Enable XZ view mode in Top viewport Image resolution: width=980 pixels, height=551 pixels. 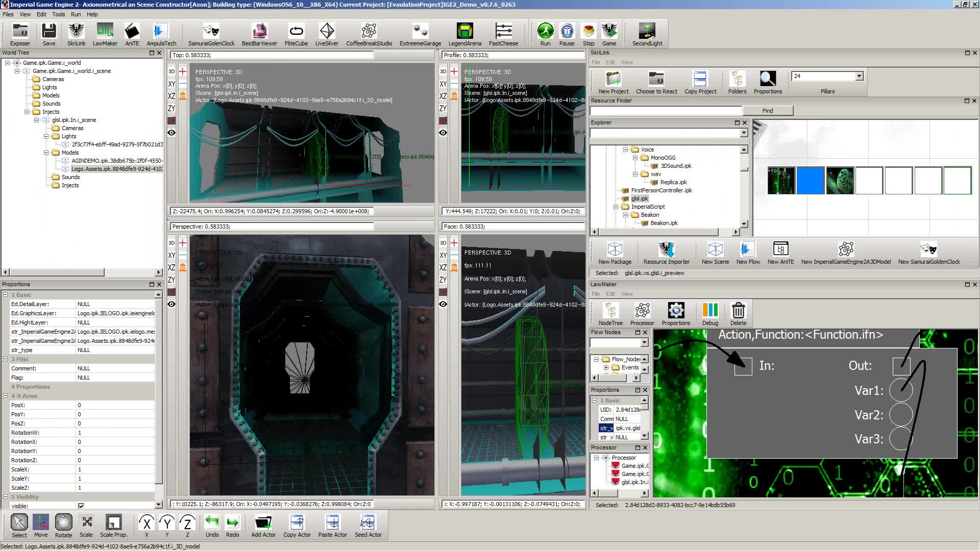pyautogui.click(x=171, y=96)
